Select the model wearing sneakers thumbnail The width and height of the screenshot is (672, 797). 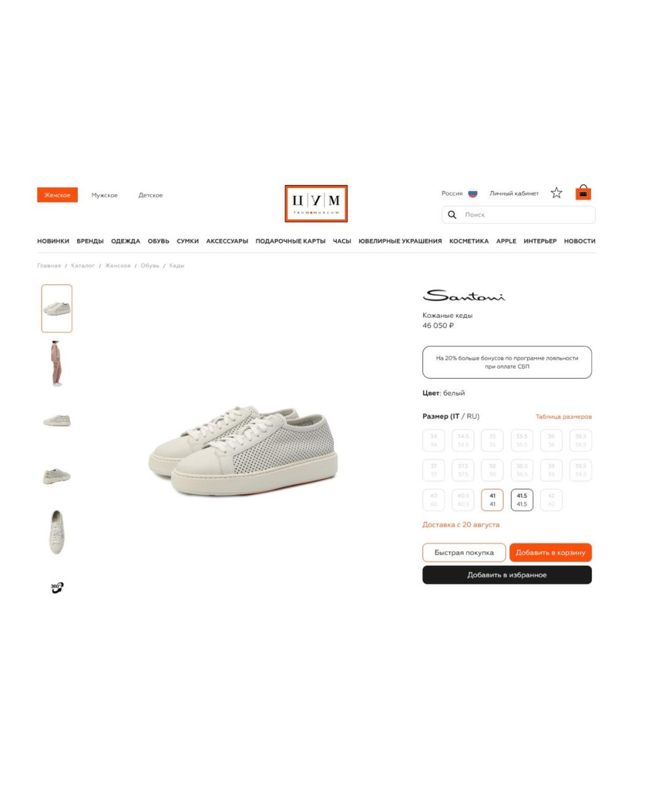click(57, 364)
